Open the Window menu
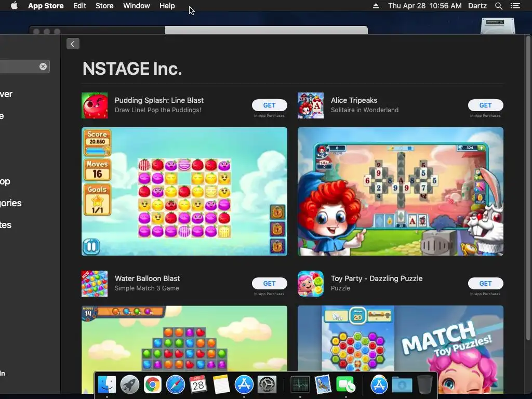 tap(137, 6)
